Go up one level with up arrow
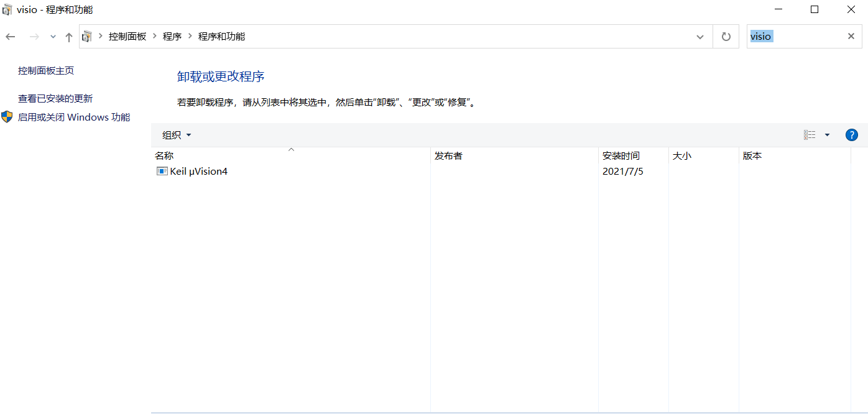 coord(69,37)
